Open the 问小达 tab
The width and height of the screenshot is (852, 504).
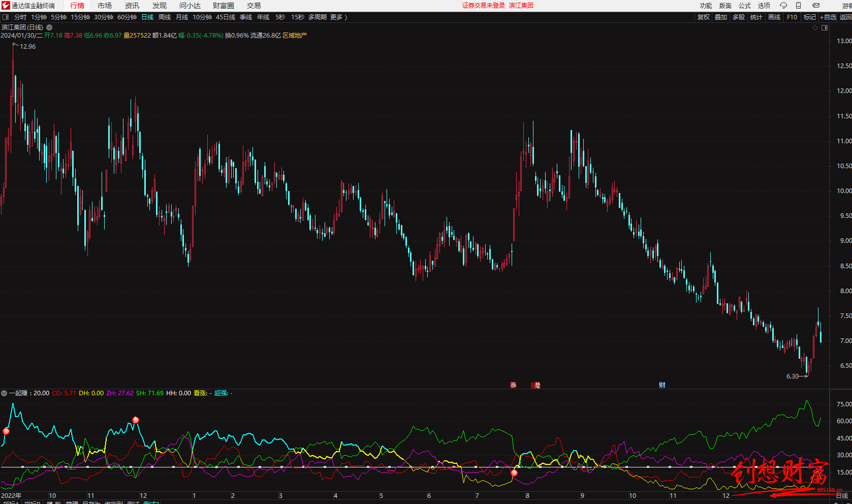(x=190, y=6)
